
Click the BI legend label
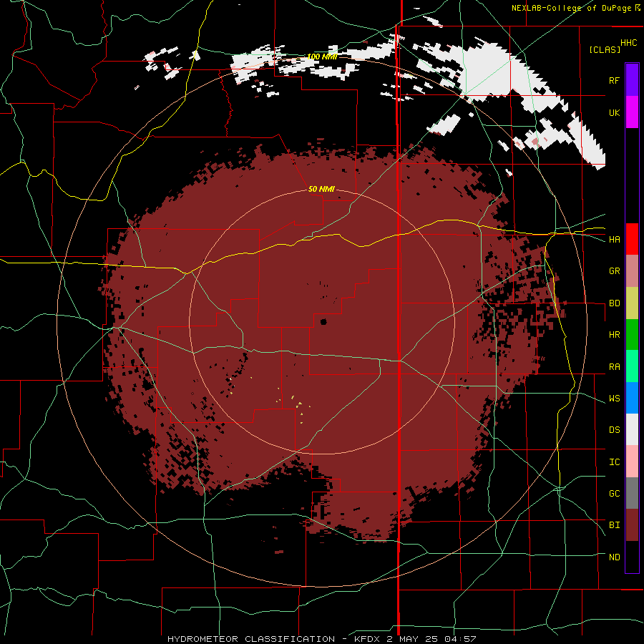614,525
